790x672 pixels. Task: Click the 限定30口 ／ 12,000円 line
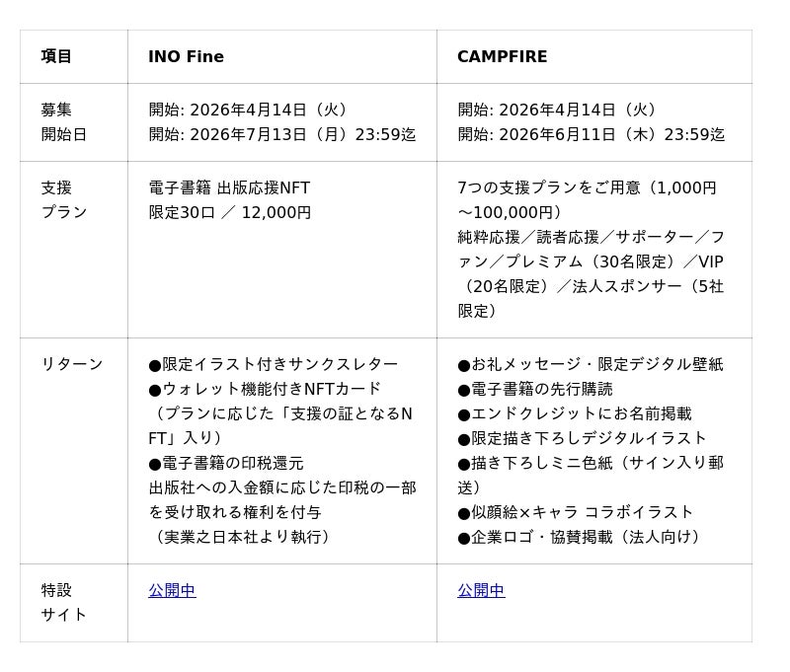point(229,212)
